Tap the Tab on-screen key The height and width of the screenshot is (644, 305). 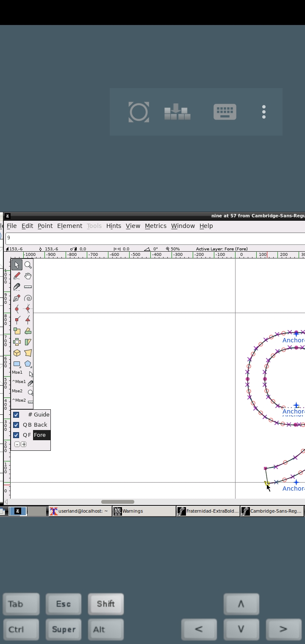coord(21,604)
